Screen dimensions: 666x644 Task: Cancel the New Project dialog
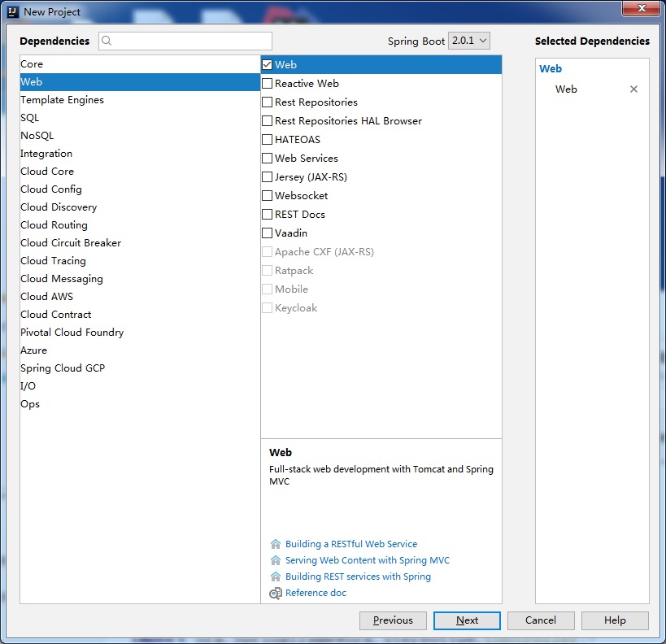pyautogui.click(x=541, y=620)
